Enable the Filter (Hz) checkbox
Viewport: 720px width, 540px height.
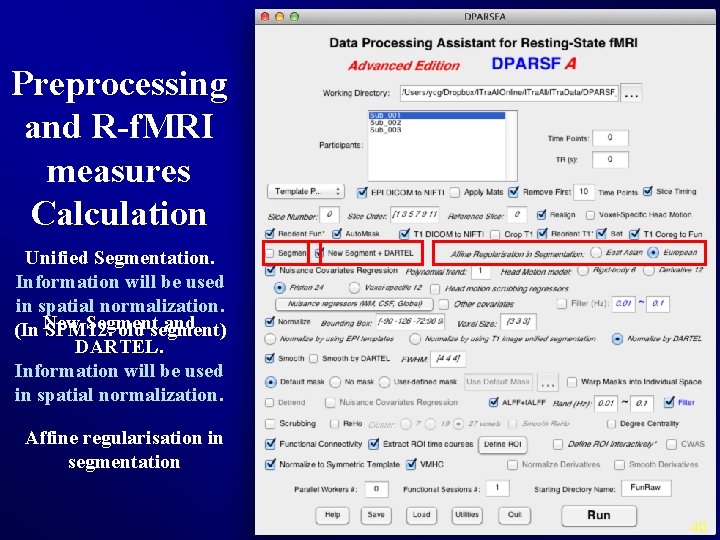pyautogui.click(x=561, y=304)
